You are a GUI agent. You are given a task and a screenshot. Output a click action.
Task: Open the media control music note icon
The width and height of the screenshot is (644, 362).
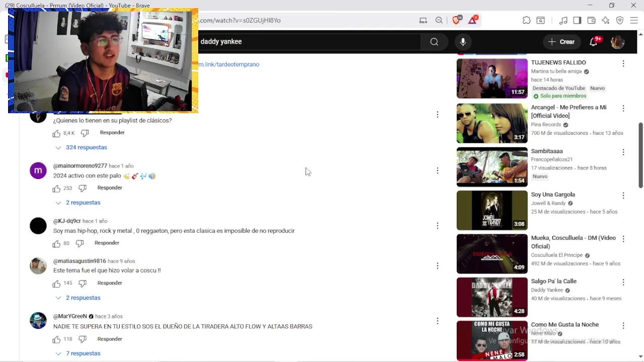[x=563, y=20]
